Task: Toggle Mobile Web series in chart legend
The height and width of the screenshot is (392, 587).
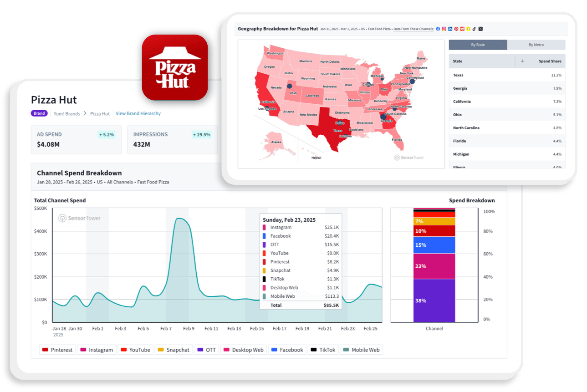Action: click(362, 350)
